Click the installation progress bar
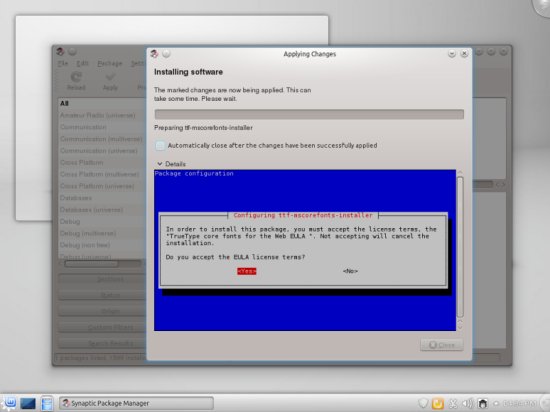 click(309, 114)
